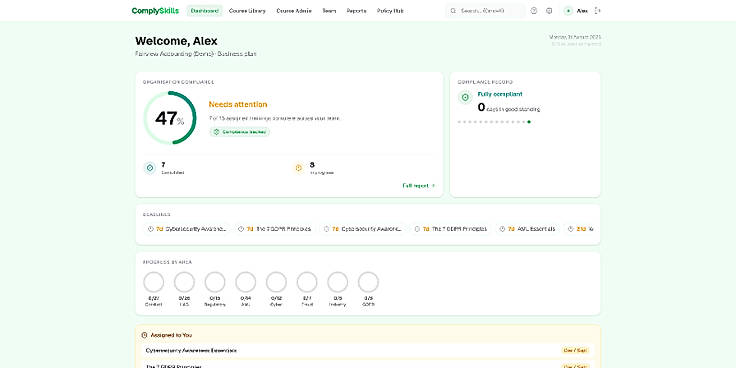
Task: Click the Completed checkmark icon
Action: (x=150, y=168)
